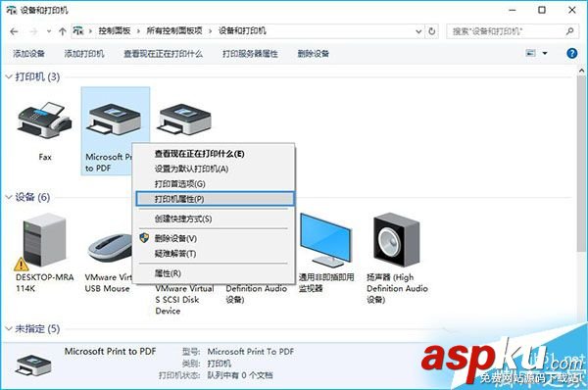
Task: Collapse the 未指定 (5) group
Action: 9,329
